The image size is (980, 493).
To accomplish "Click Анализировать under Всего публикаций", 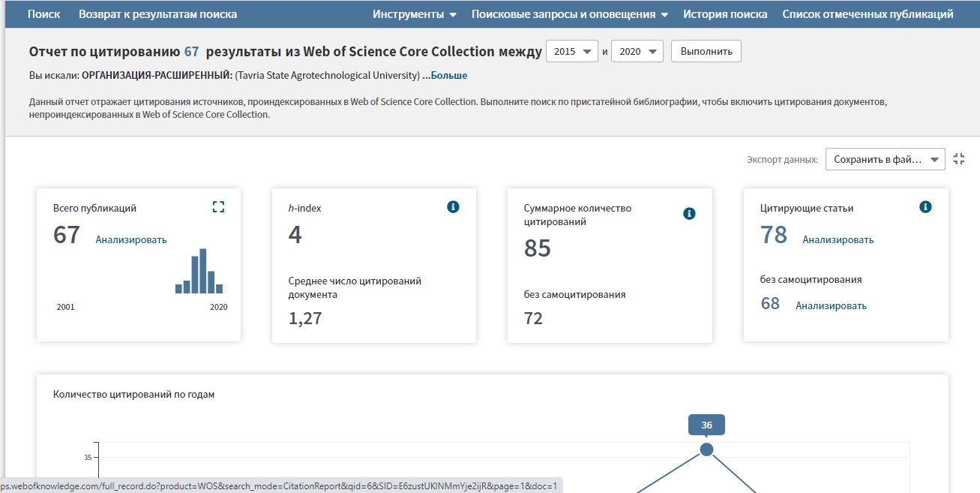I will [x=131, y=240].
